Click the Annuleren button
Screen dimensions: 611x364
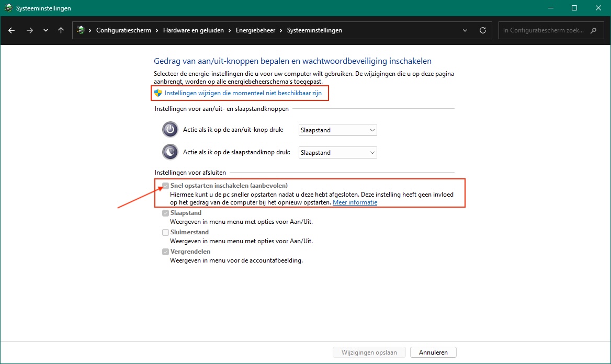(433, 352)
